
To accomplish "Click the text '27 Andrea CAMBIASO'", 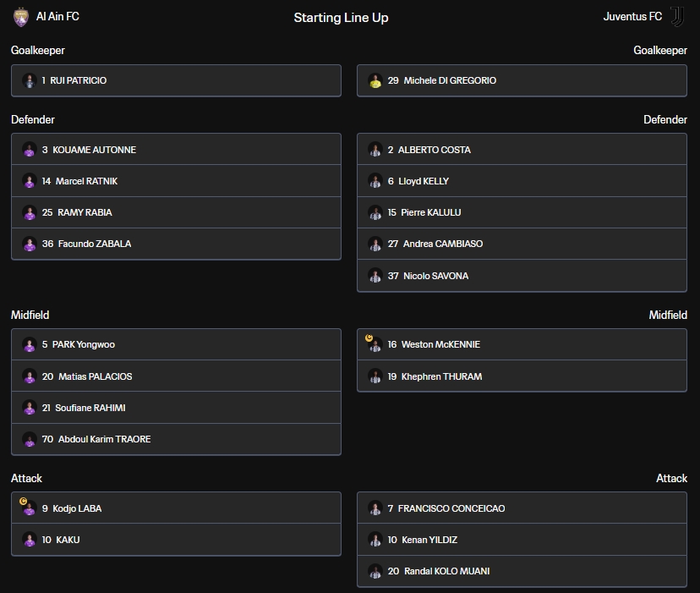I will pos(435,244).
